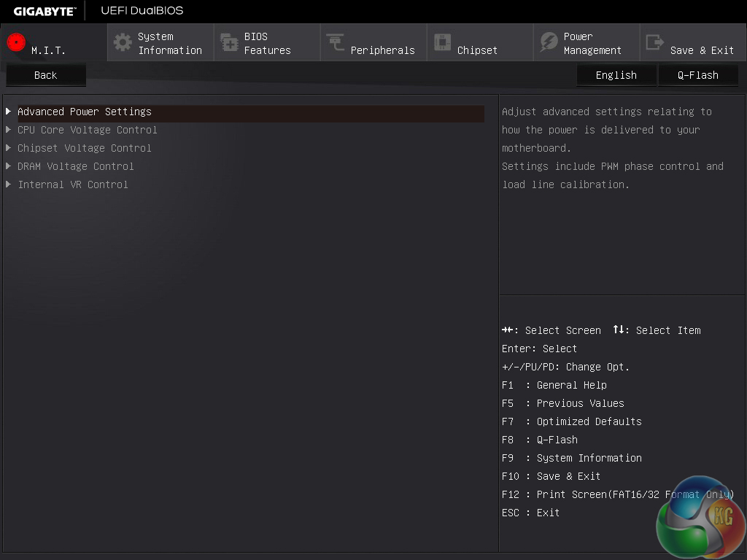
Task: Click the red M.I.T. gauge icon
Action: click(16, 42)
